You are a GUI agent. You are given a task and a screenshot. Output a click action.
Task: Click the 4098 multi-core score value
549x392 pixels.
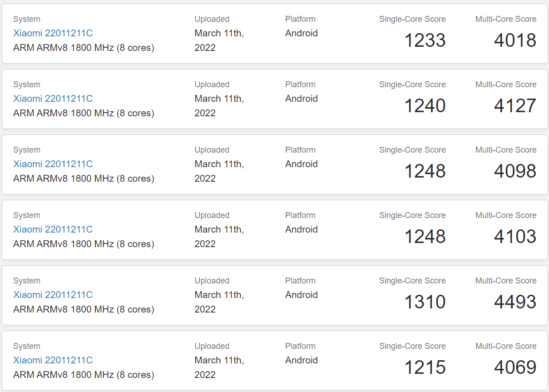click(515, 171)
